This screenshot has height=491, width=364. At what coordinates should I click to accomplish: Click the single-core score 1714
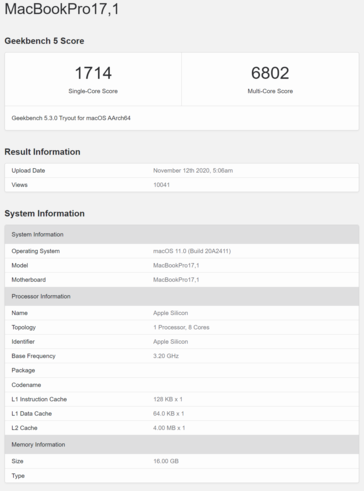93,73
